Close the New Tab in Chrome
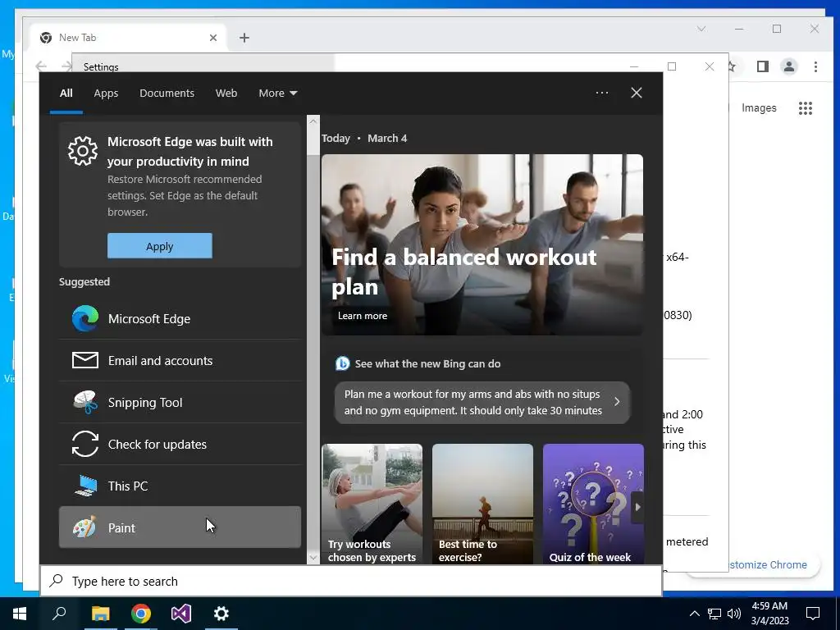The height and width of the screenshot is (630, 840). coord(213,38)
